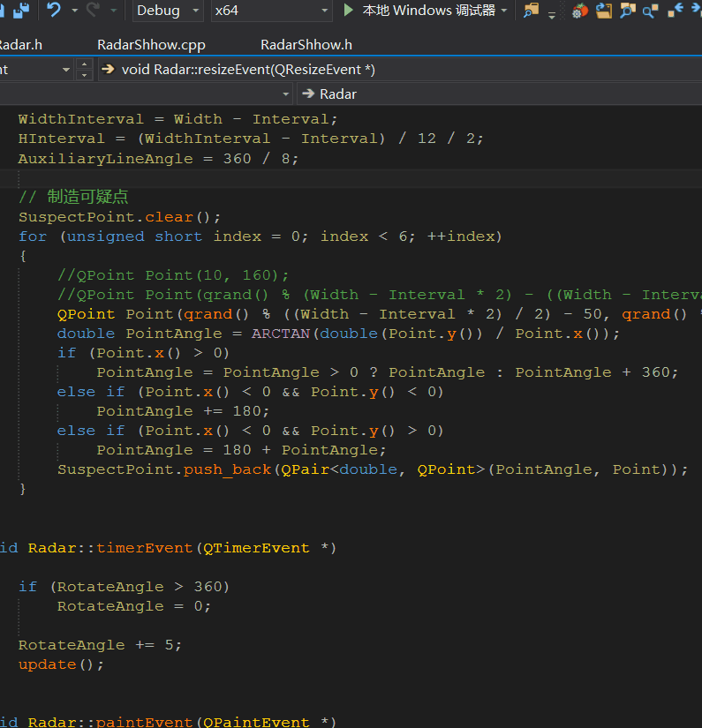Click 'clear' method name in code

point(170,217)
